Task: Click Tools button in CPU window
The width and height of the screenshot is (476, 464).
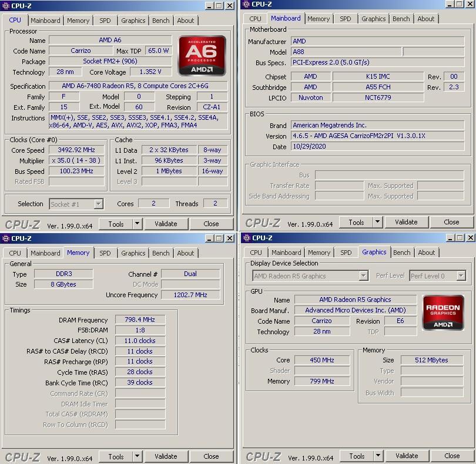Action: (x=116, y=224)
